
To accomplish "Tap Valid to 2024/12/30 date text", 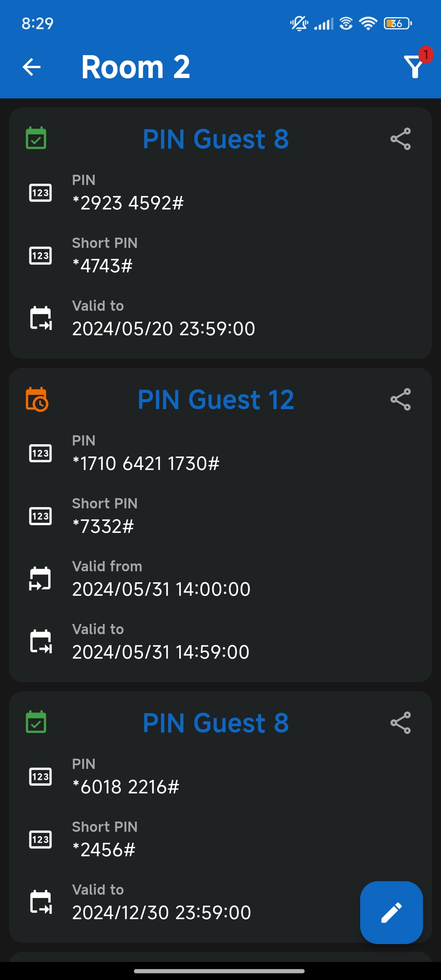I will 161,912.
